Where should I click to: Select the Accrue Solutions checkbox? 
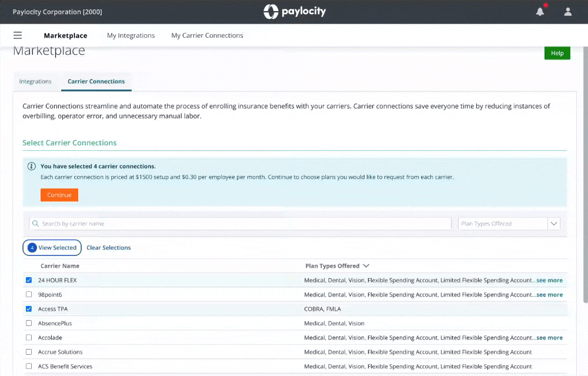tap(29, 352)
